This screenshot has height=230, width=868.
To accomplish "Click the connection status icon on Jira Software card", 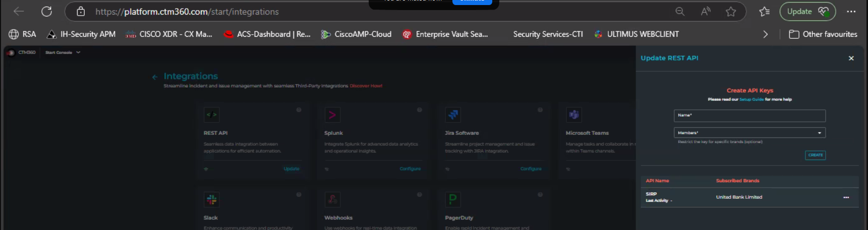I will click(x=447, y=169).
